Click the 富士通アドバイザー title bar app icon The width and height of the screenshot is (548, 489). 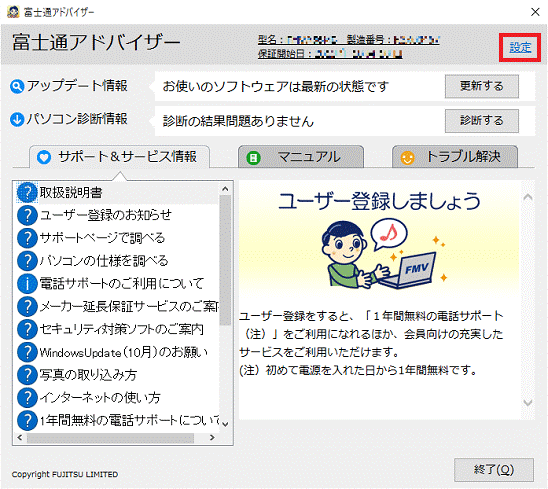point(13,12)
